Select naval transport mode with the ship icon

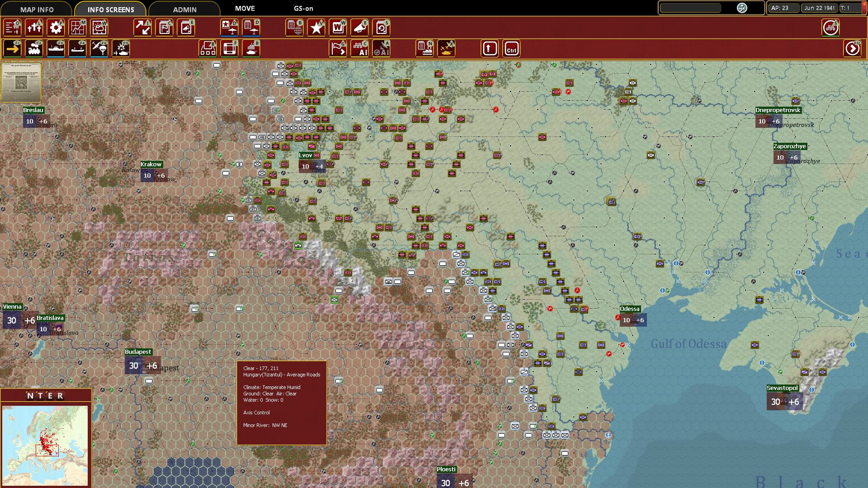pos(56,48)
